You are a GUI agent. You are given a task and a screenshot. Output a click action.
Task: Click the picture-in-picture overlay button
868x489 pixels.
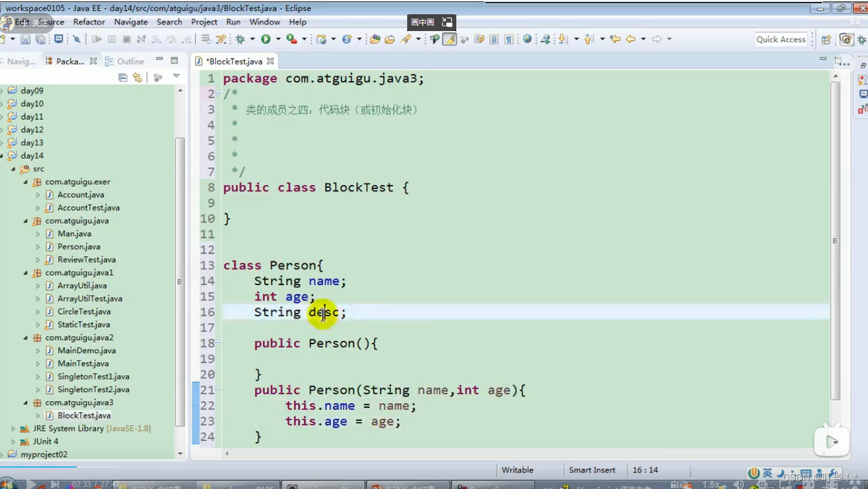(432, 22)
